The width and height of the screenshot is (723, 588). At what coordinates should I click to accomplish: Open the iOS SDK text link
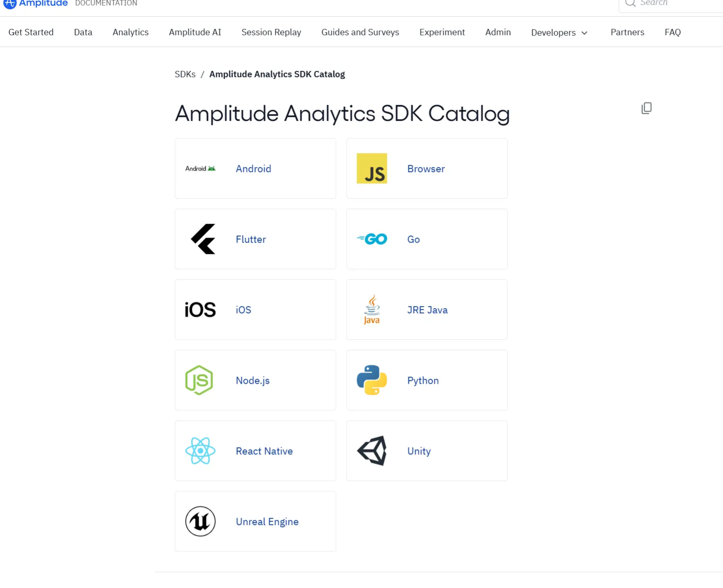click(x=243, y=310)
